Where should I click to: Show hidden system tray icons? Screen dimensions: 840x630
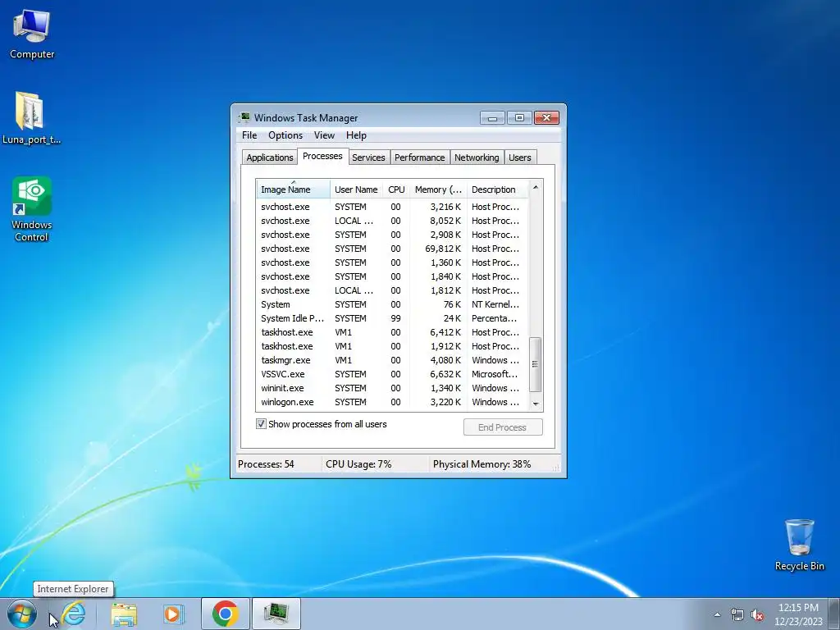tap(717, 615)
